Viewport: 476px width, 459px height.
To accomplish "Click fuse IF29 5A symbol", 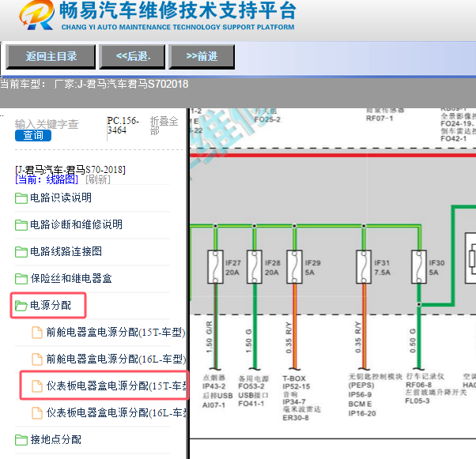I will click(x=294, y=267).
